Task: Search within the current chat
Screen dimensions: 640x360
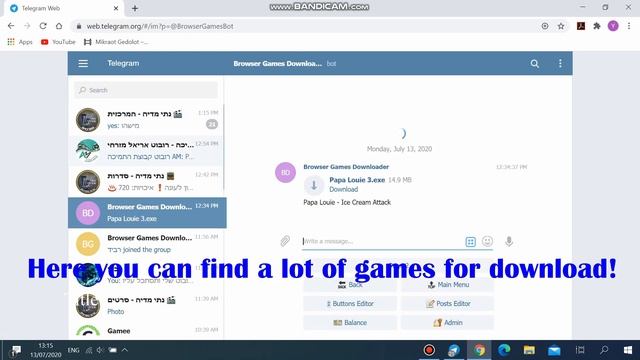Action: 534,64
